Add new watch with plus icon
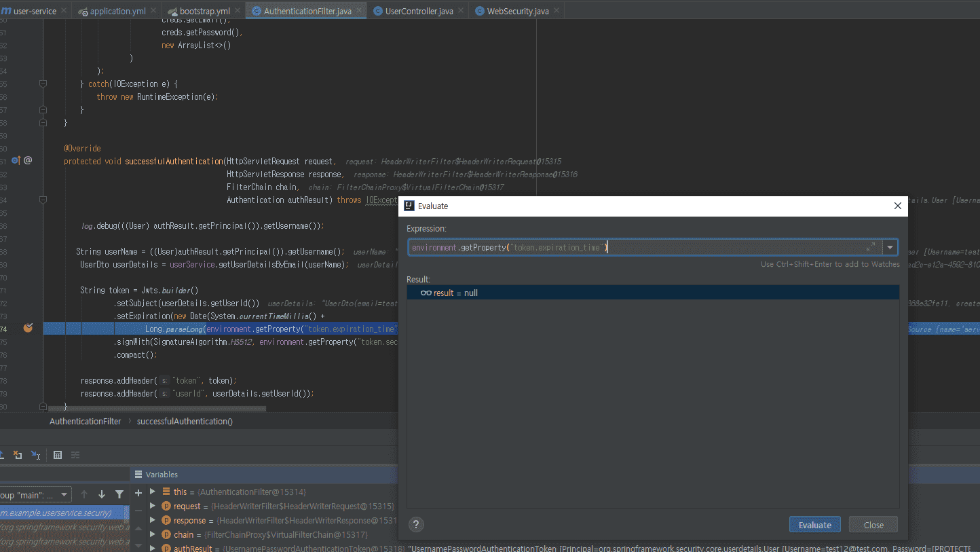The image size is (980, 552). 138,493
